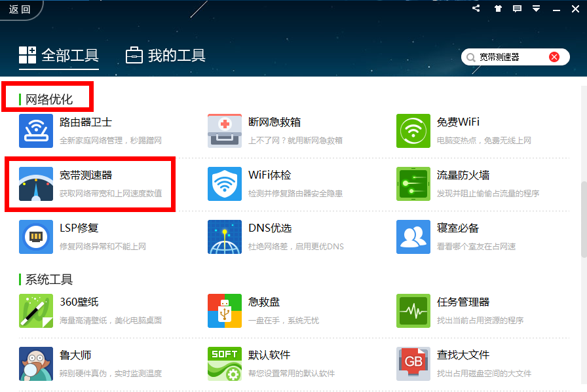Click LSP修复 title text
Screen dimensions: 587x392
[79, 228]
